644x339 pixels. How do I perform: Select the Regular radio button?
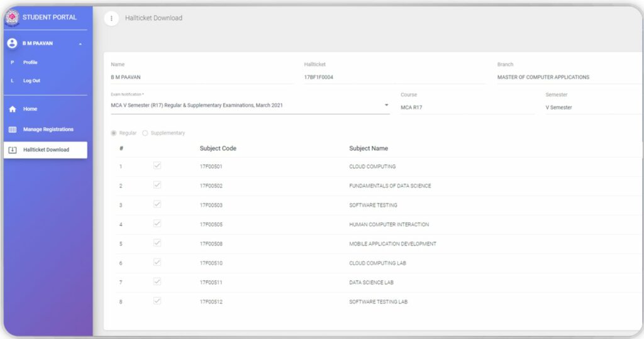(x=114, y=133)
